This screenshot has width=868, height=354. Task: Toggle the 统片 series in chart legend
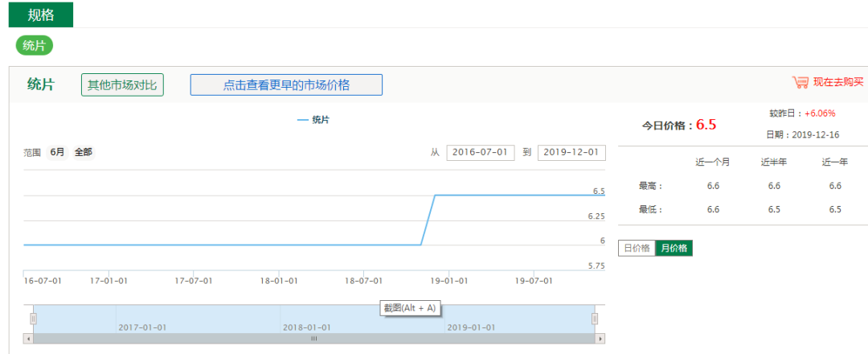tap(313, 120)
